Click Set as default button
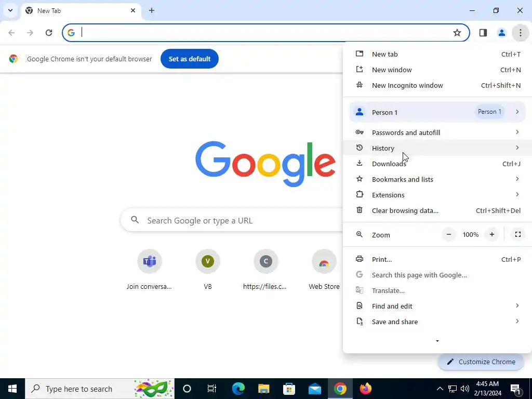The width and height of the screenshot is (532, 399). [x=190, y=59]
